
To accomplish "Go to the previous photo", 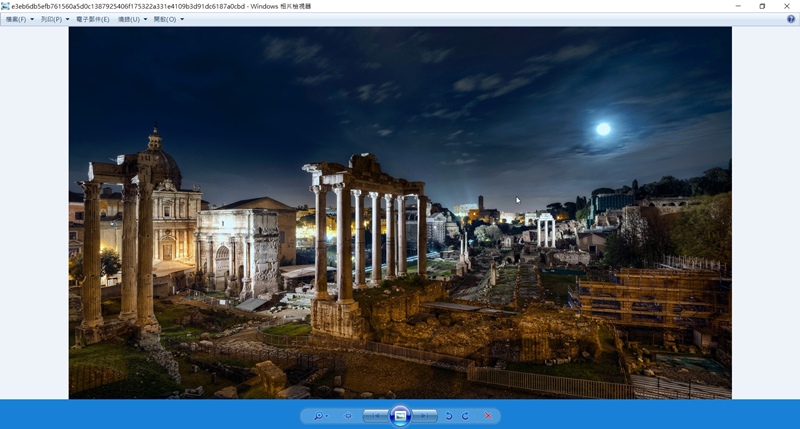I will point(374,416).
